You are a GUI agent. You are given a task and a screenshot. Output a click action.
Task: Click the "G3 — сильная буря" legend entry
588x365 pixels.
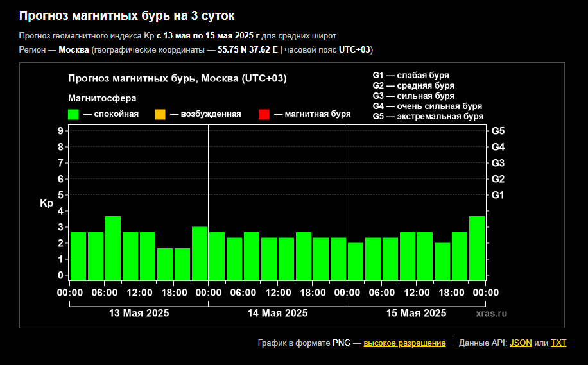click(413, 96)
